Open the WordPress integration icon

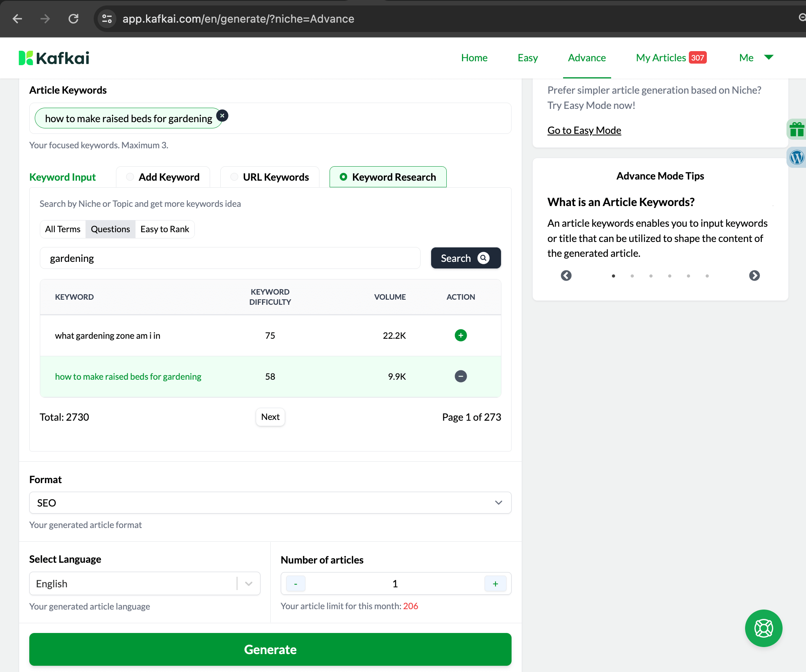[796, 158]
